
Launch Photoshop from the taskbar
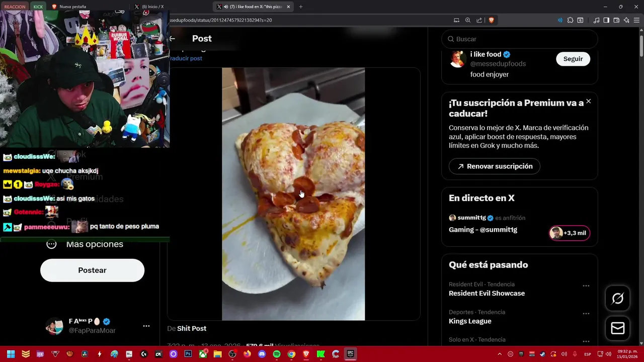tap(188, 354)
